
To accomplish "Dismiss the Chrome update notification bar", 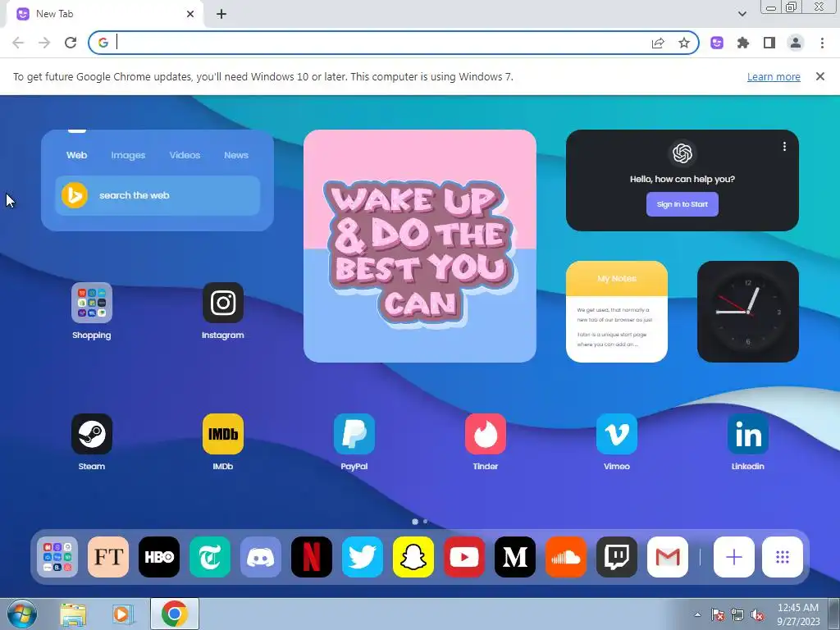I will pos(820,76).
